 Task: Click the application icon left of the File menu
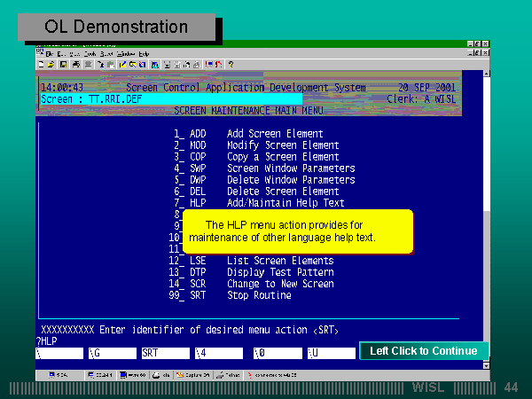(x=40, y=53)
